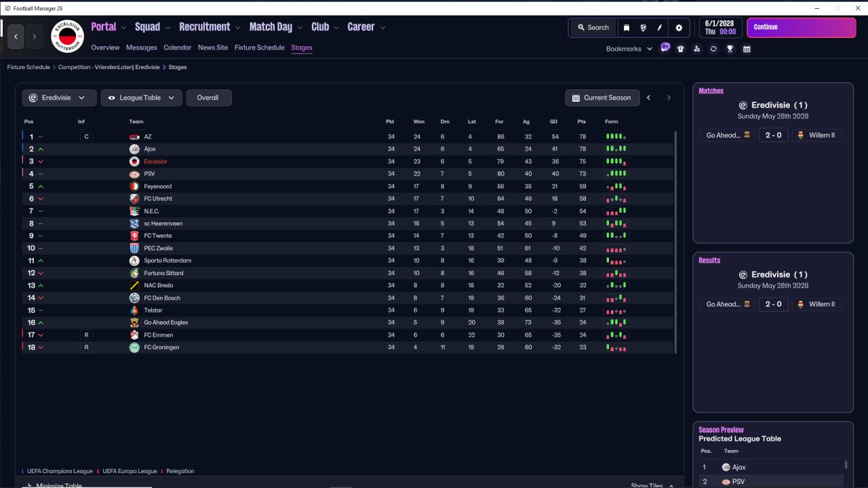Switch to the Overview tab

pos(105,47)
